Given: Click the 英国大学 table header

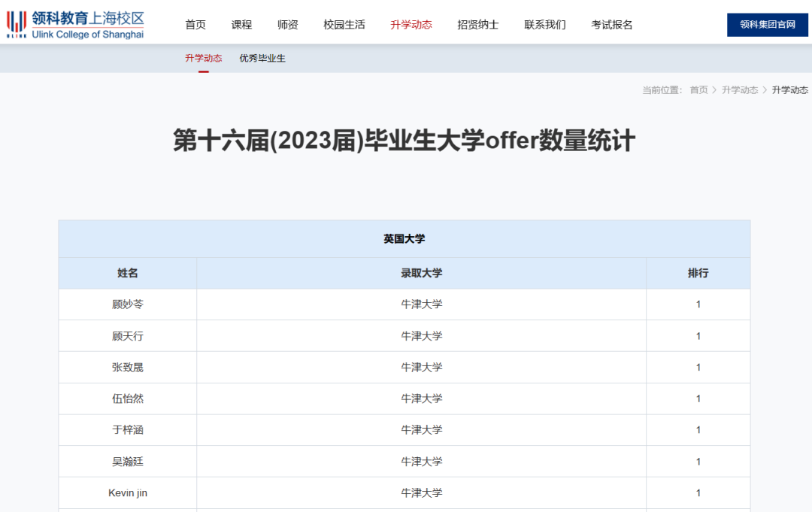Looking at the screenshot, I should tap(404, 238).
